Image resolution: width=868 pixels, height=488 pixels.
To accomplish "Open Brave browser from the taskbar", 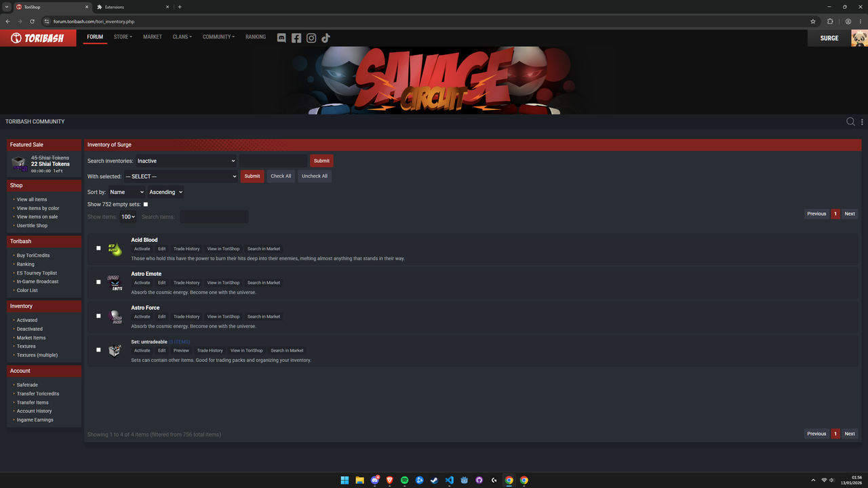I will [390, 480].
